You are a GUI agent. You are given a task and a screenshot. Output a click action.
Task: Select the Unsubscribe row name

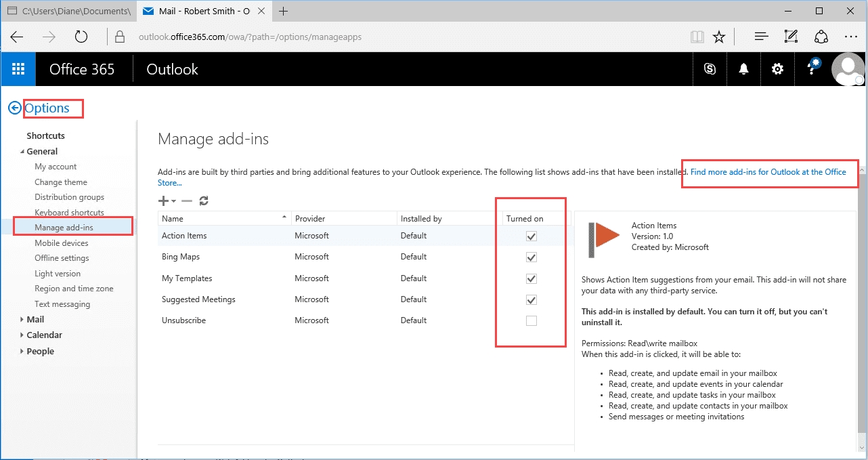click(x=183, y=320)
